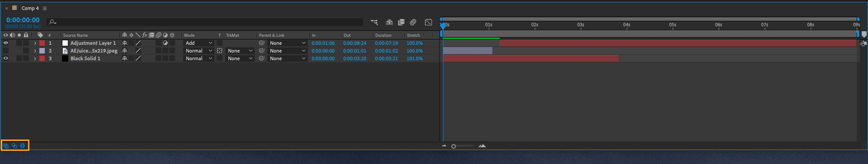Select the Comp 4 tab
This screenshot has height=164, width=868.
pos(30,8)
